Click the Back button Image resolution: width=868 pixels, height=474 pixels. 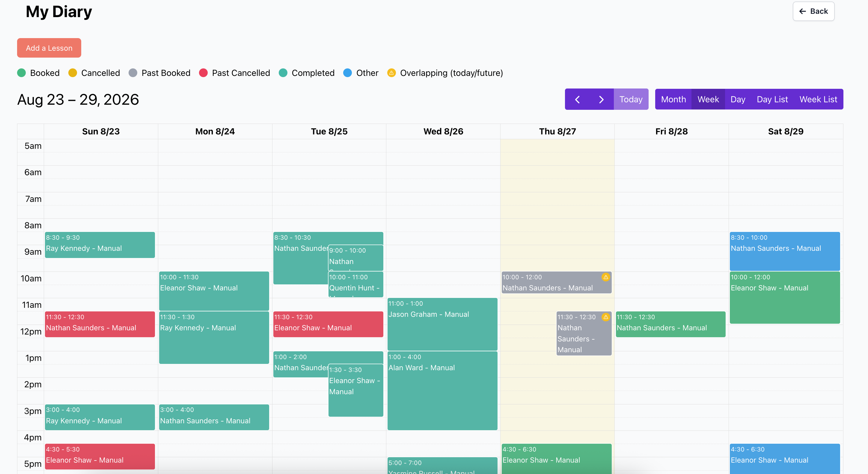coord(813,11)
